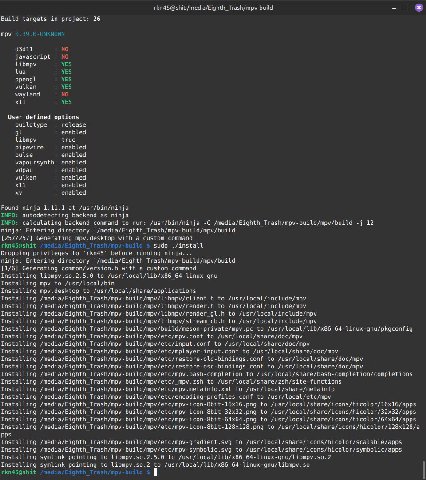Viewport: 426px width, 480px height.
Task: Click the 'vdpau enabled' option row
Action: pyautogui.click(x=51, y=170)
